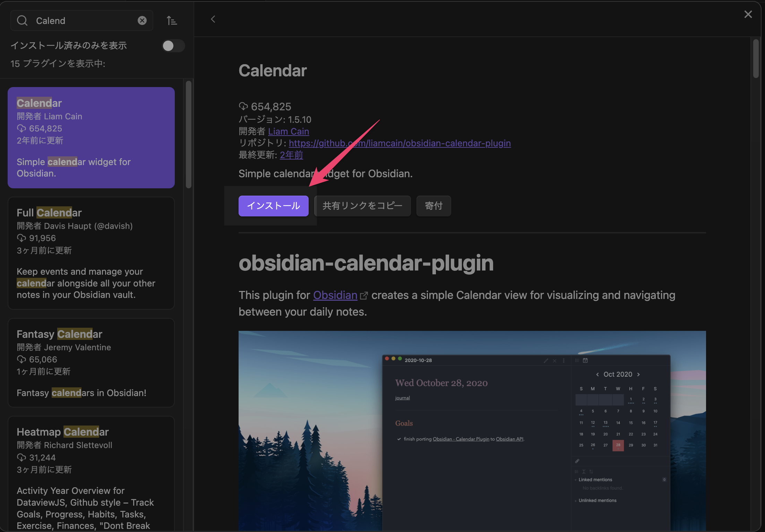Copy the share link button

tap(362, 206)
